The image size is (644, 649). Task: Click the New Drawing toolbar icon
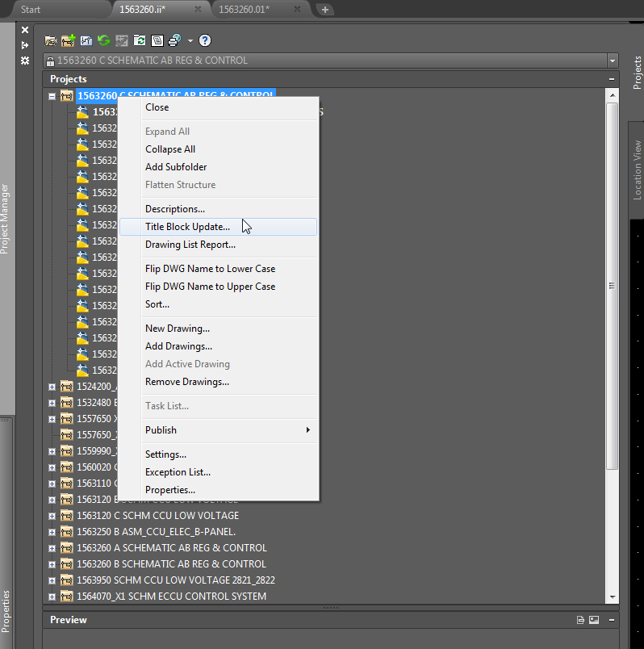86,40
